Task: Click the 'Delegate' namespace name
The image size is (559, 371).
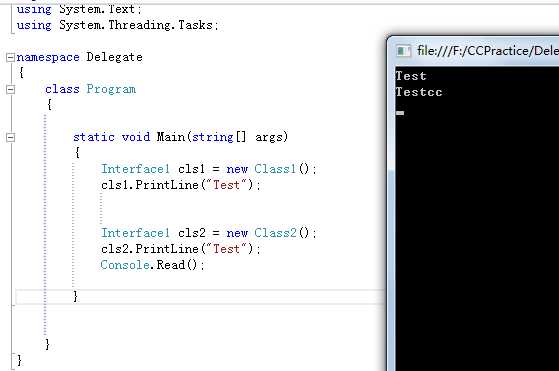Action: [114, 57]
